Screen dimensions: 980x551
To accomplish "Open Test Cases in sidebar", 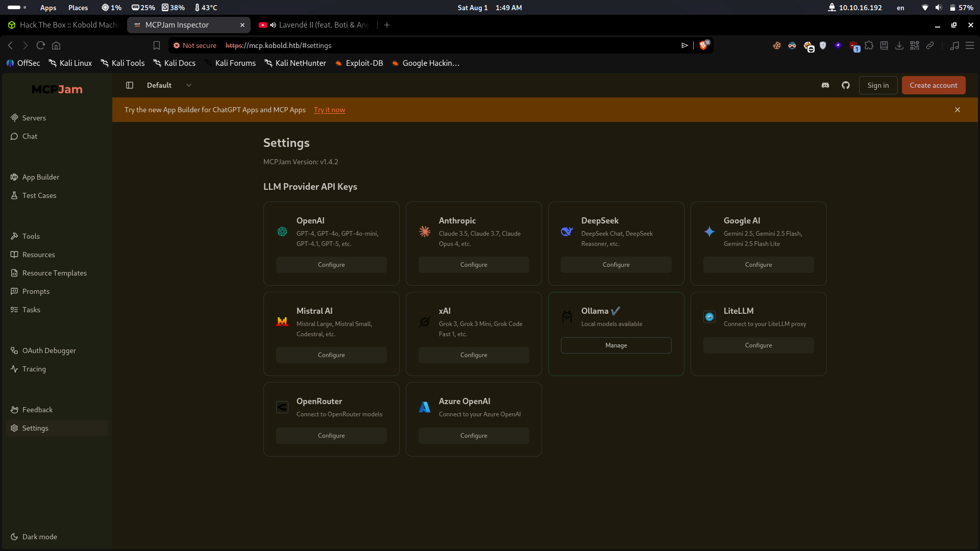I will [x=57, y=195].
